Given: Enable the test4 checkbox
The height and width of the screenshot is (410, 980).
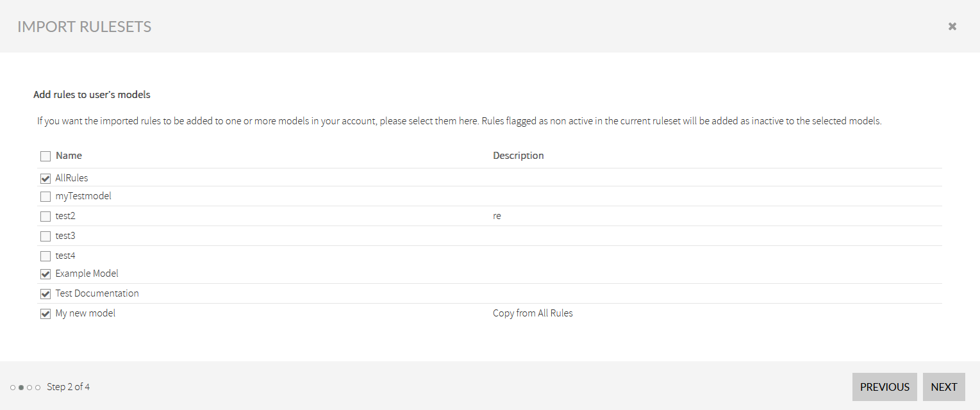Looking at the screenshot, I should (x=45, y=256).
